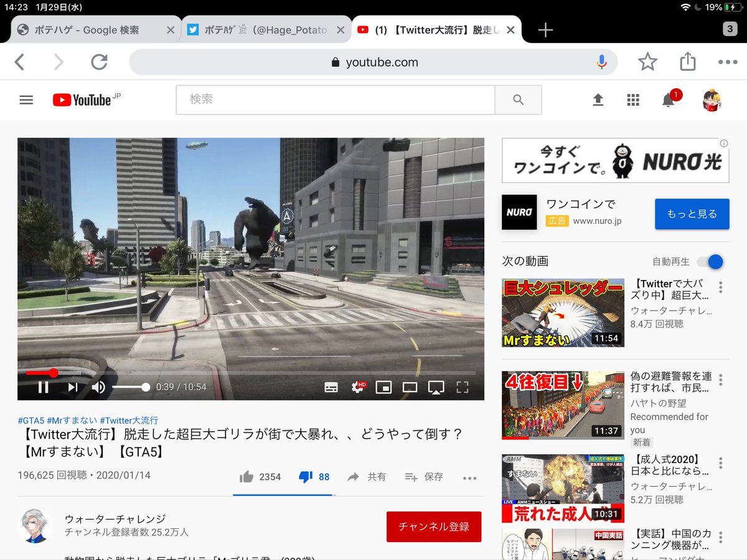The image size is (747, 560).
Task: Dislike the video thumbs down 88
Action: point(314,477)
